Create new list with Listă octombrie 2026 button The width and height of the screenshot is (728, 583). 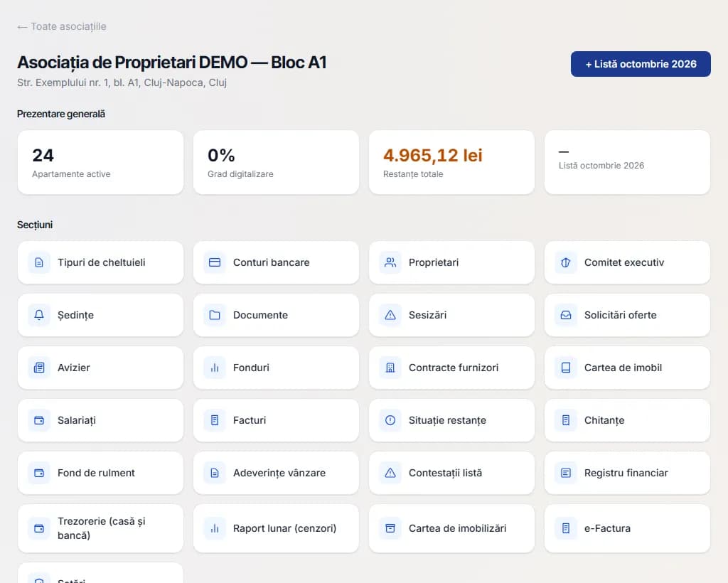pyautogui.click(x=641, y=64)
